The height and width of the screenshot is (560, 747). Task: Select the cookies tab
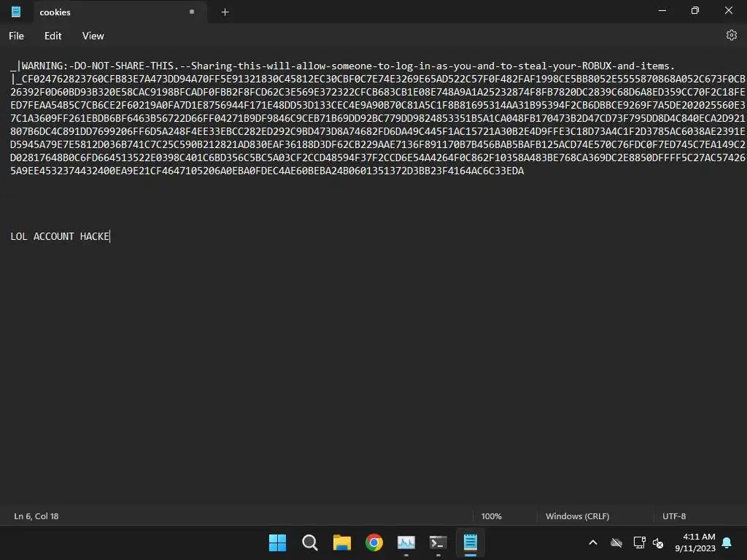click(x=120, y=12)
